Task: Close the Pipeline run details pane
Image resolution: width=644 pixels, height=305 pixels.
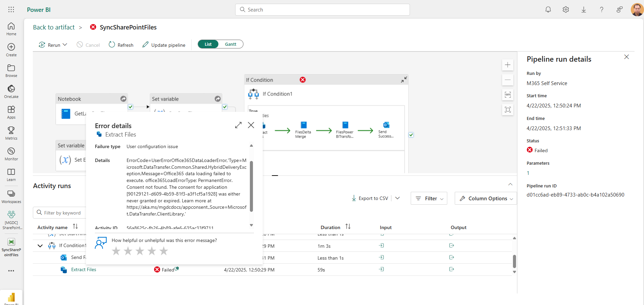Action: [x=626, y=57]
